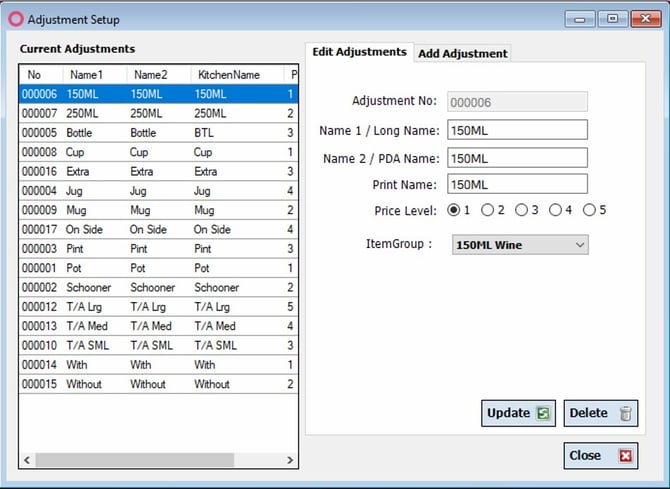Image resolution: width=670 pixels, height=489 pixels.
Task: Select the 000014 With row
Action: coord(158,365)
